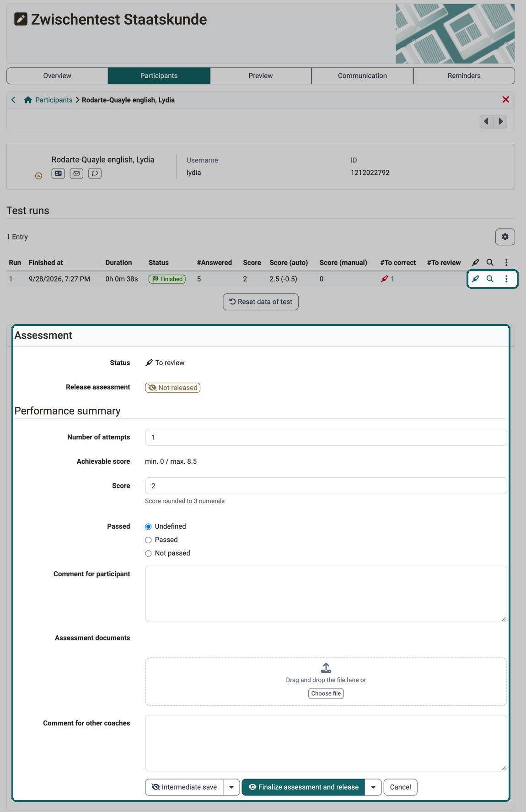Viewport: 526px width, 812px height.
Task: Click the 9/28/2026, 7:27 PM cell
Action: click(x=59, y=279)
